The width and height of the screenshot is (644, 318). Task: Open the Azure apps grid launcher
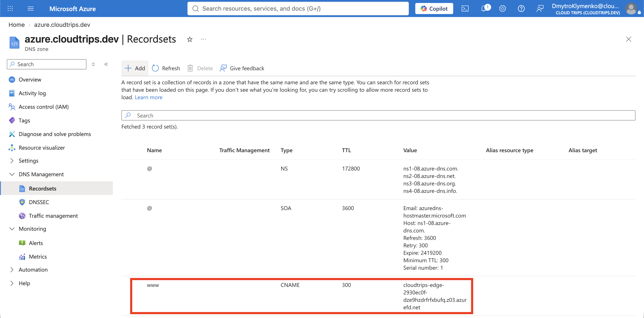pyautogui.click(x=10, y=9)
